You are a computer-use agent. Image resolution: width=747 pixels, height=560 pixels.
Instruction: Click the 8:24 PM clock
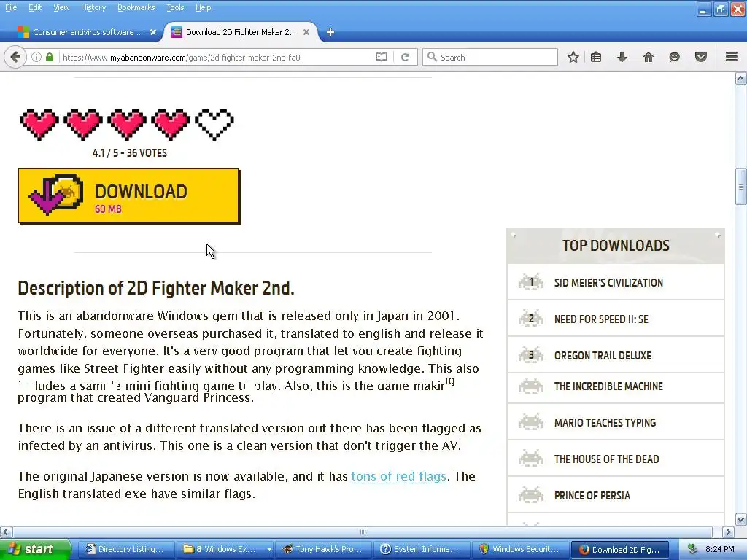point(719,550)
